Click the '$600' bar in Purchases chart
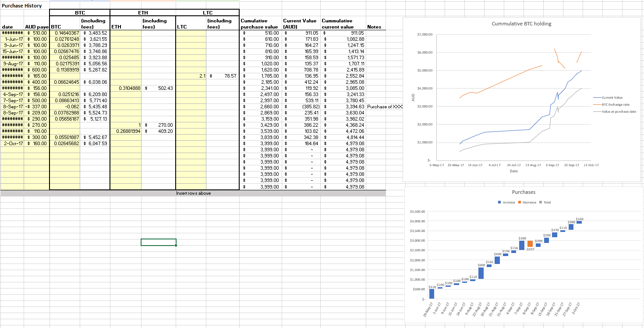 [x=481, y=273]
